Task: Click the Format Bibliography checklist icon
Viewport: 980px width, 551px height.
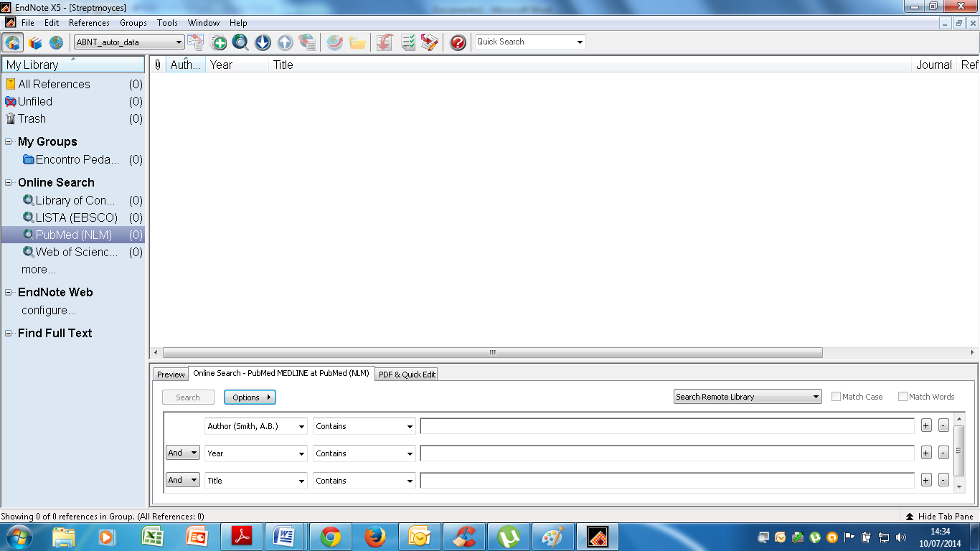Action: point(407,42)
